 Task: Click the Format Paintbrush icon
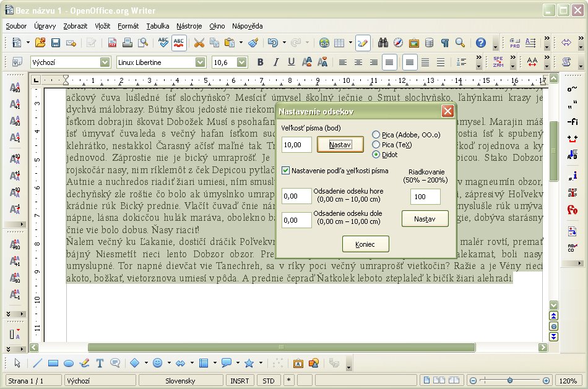(254, 43)
